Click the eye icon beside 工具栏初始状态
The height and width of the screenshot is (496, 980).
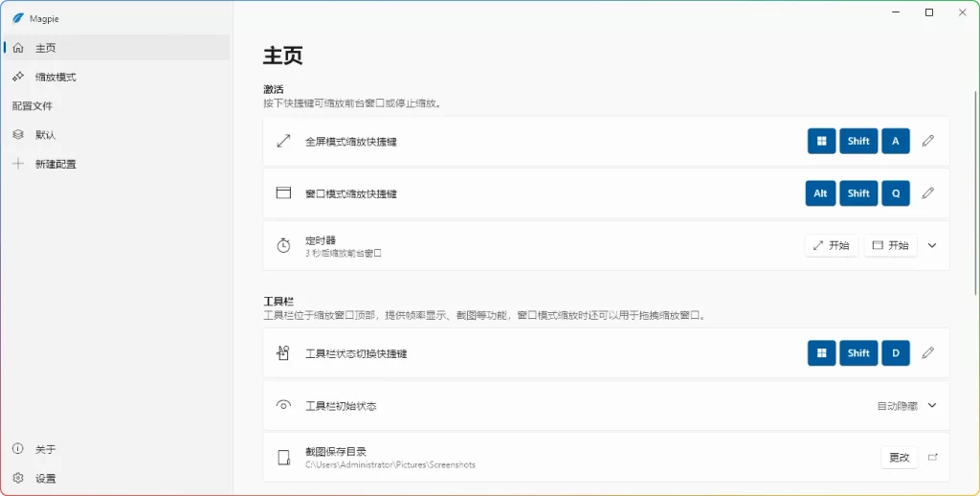[283, 405]
